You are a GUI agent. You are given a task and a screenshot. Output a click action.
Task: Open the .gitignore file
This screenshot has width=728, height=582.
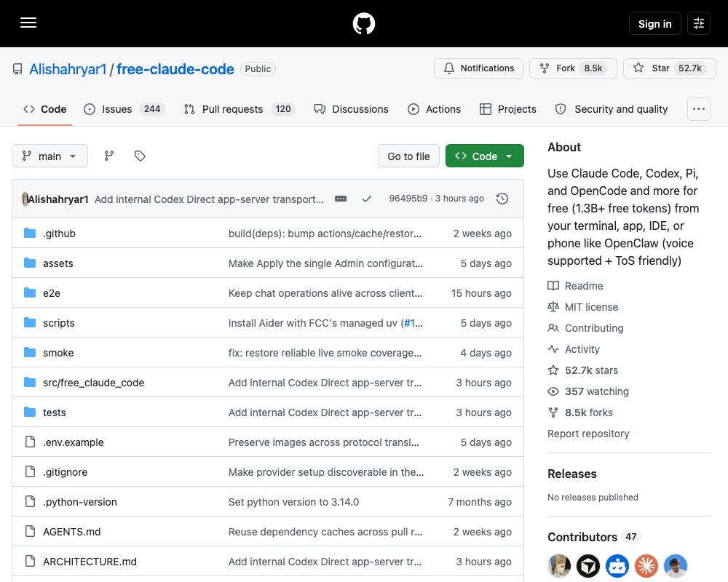(x=65, y=472)
